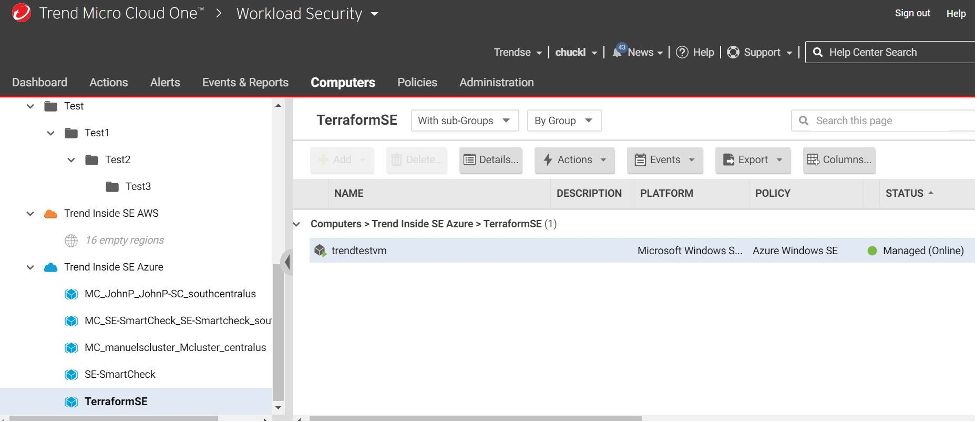Viewport: 977px width, 422px height.
Task: Click the 16 empty regions item
Action: 125,241
